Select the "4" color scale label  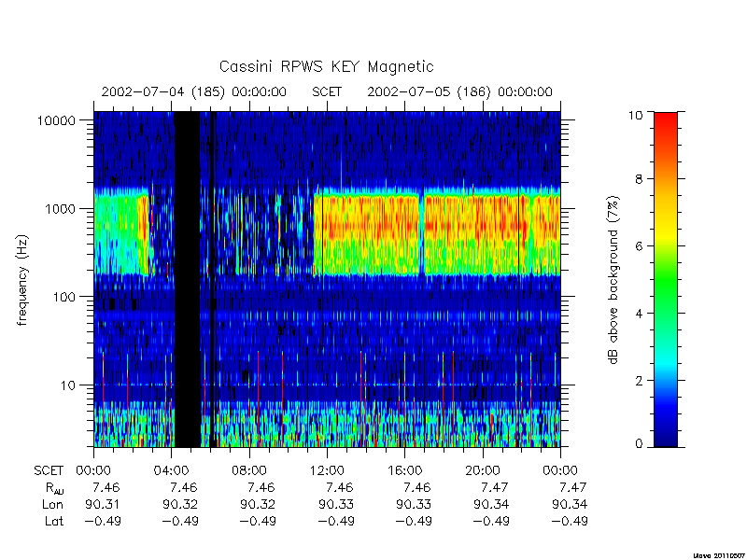[639, 314]
